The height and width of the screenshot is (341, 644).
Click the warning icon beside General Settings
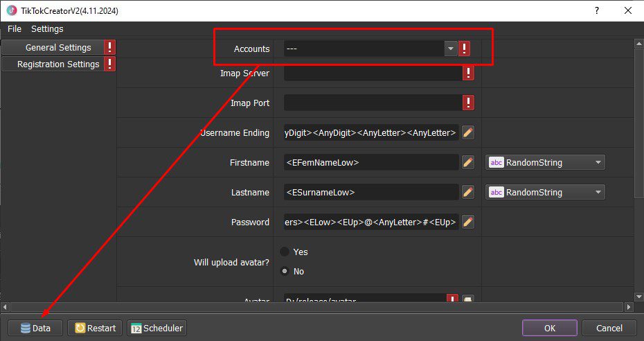coord(109,47)
